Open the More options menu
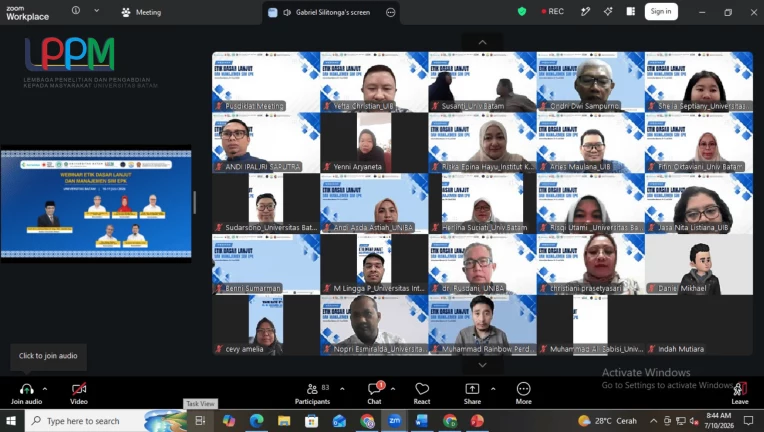The width and height of the screenshot is (764, 432). (523, 393)
